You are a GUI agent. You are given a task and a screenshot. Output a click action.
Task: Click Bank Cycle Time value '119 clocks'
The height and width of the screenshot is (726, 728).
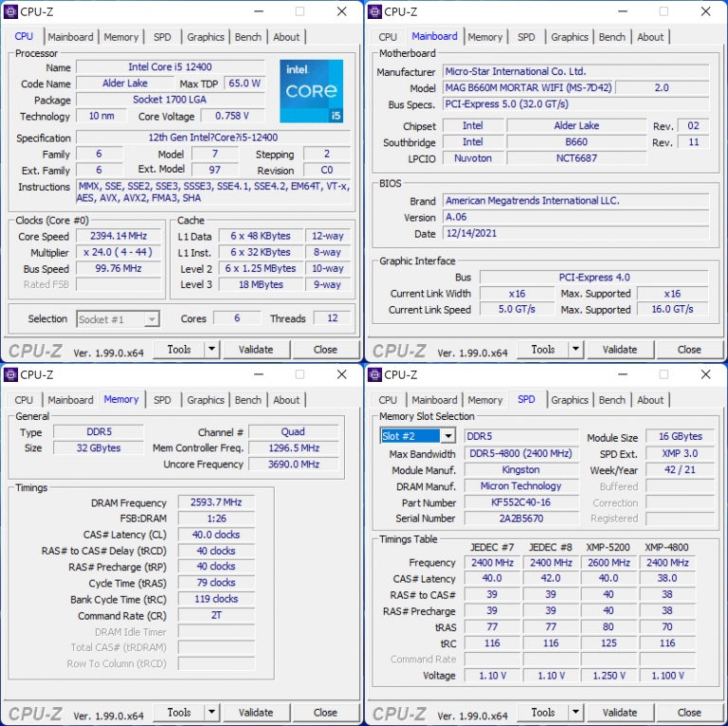[x=216, y=599]
